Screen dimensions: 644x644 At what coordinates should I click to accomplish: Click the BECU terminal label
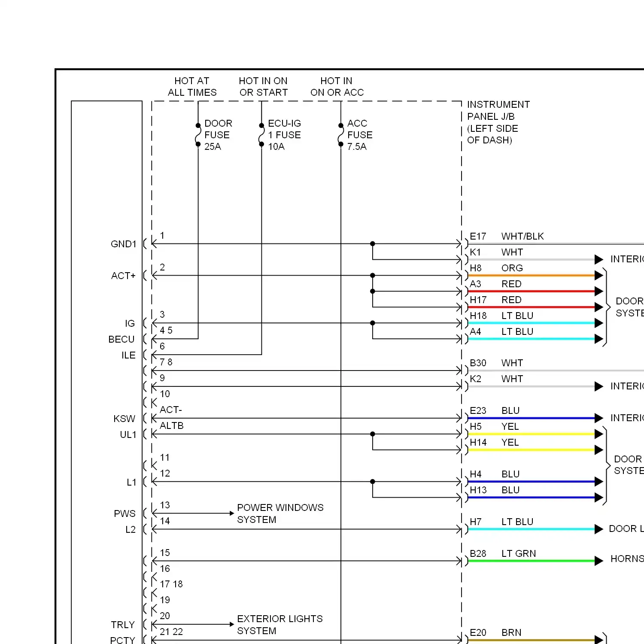tap(121, 339)
